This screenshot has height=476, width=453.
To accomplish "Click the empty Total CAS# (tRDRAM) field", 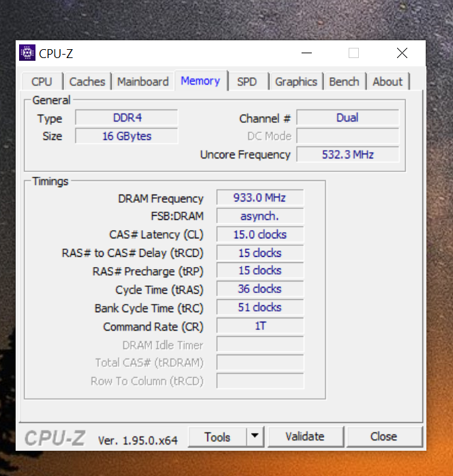I will pos(260,363).
